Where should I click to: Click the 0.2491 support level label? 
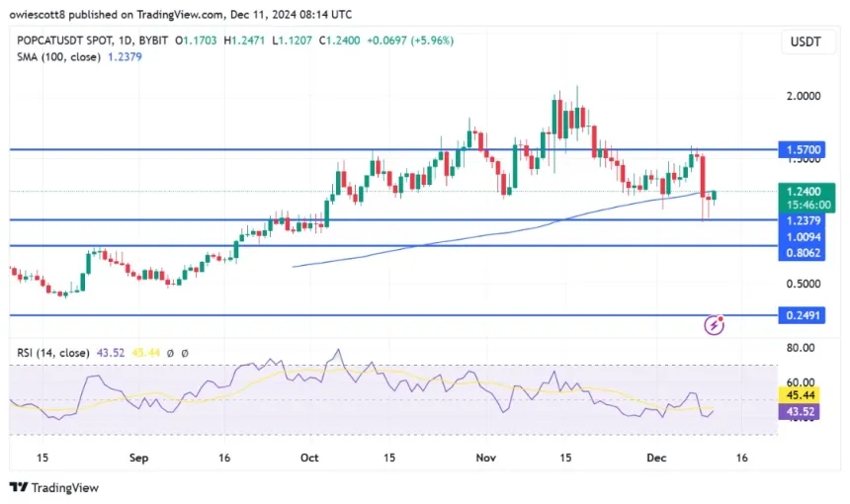tap(803, 315)
